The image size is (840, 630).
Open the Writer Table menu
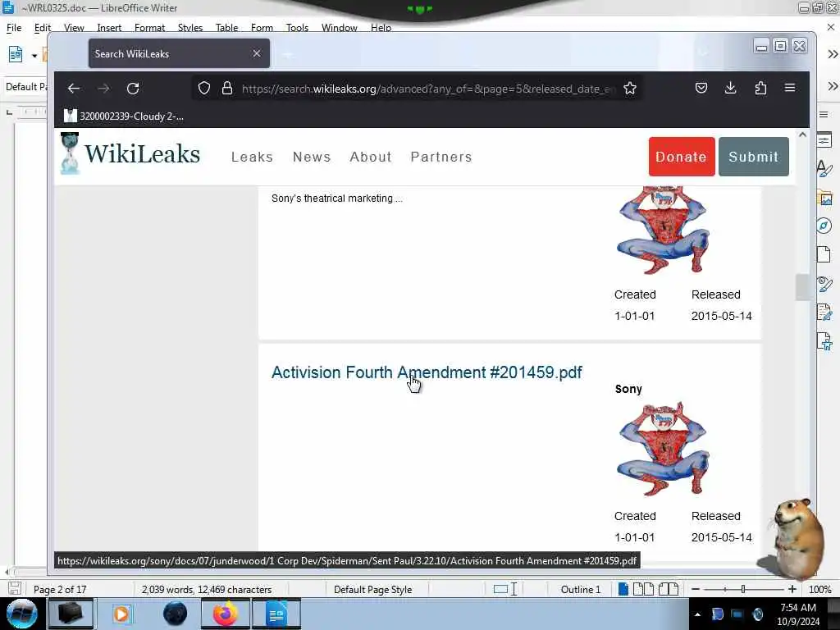(x=226, y=28)
